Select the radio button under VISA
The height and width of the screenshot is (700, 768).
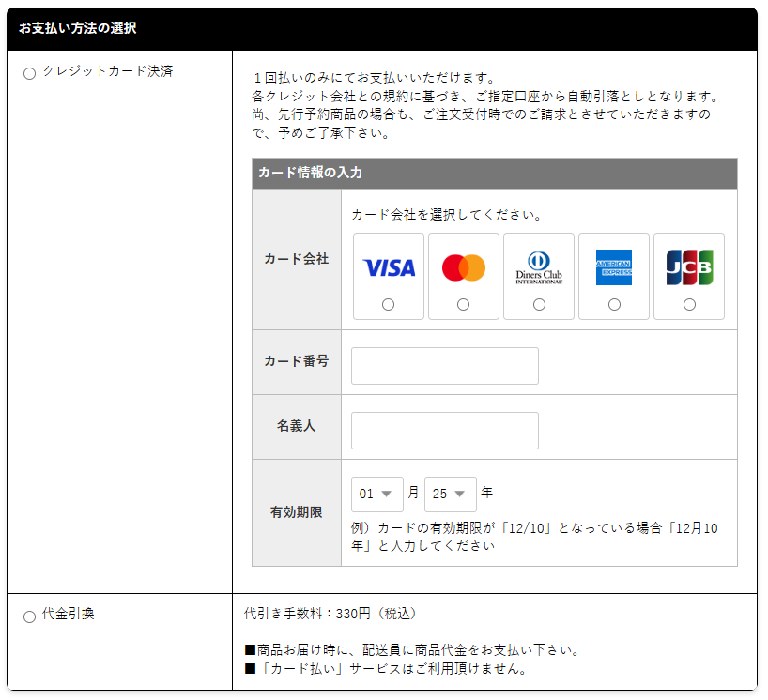pos(389,305)
